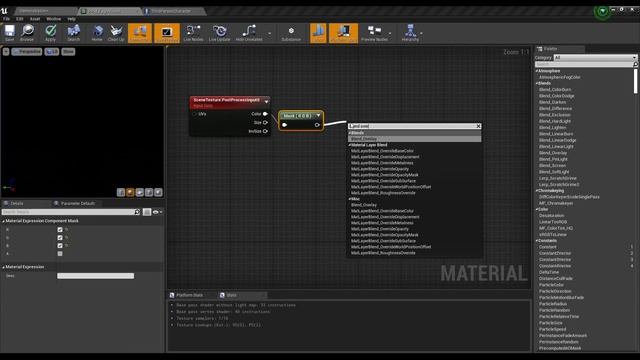The height and width of the screenshot is (360, 640).
Task: Open the Search toolbar tool
Action: (73, 33)
